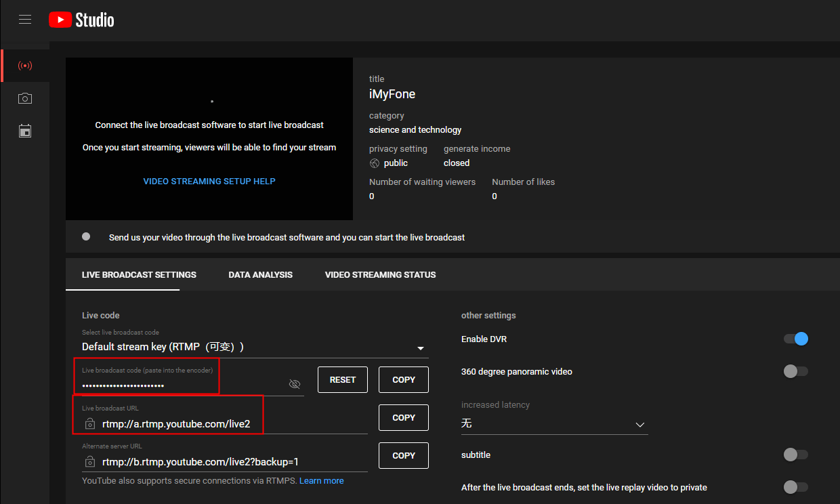Image resolution: width=840 pixels, height=504 pixels.
Task: Open the hamburger navigation menu
Action: pos(25,20)
